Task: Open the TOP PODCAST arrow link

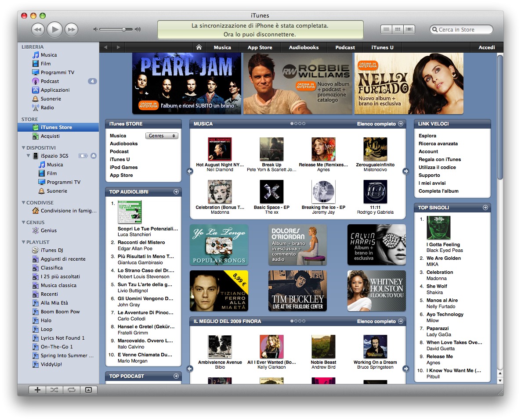Action: [176, 376]
